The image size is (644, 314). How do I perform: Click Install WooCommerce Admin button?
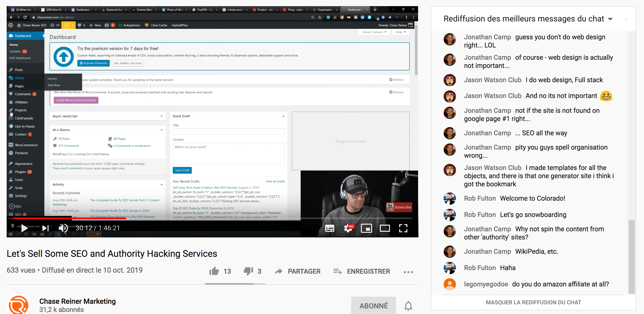click(x=76, y=100)
